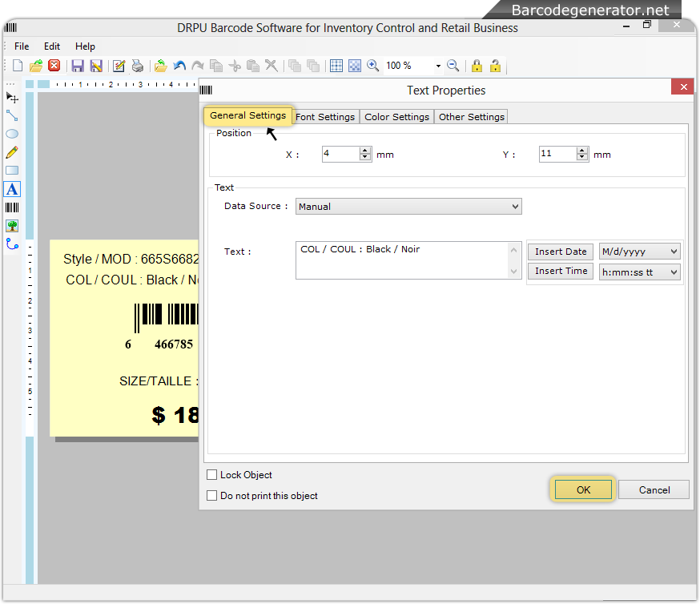The width and height of the screenshot is (700, 604).
Task: Close the Text Properties dialog
Action: (x=682, y=87)
